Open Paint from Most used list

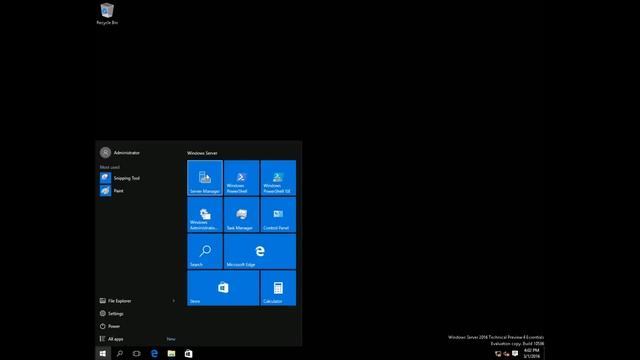[138, 191]
